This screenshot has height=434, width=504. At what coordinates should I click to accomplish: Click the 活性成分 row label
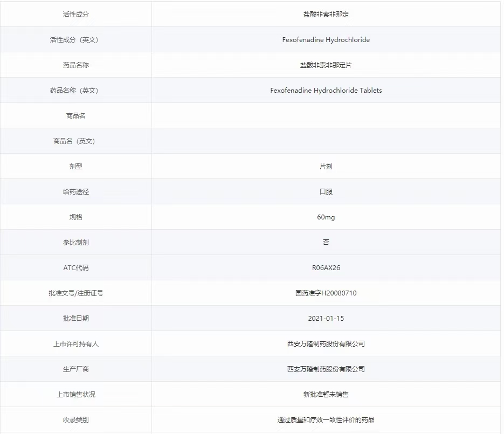pos(75,14)
